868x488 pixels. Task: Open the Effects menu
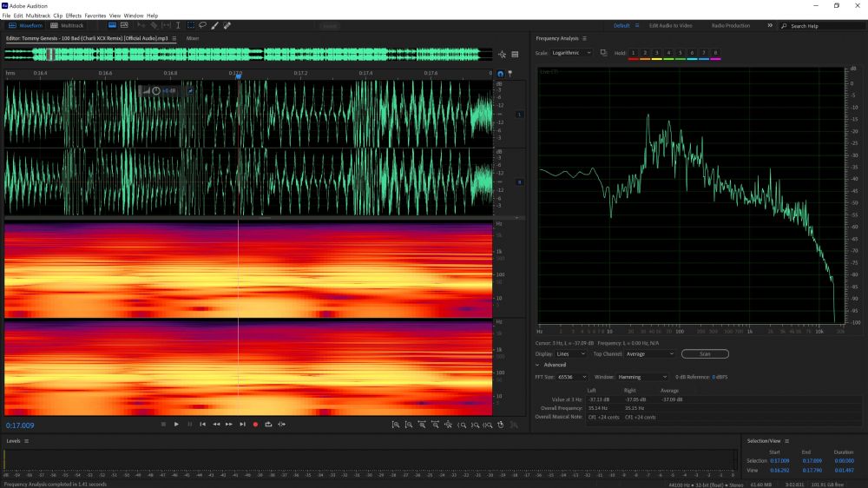click(73, 16)
